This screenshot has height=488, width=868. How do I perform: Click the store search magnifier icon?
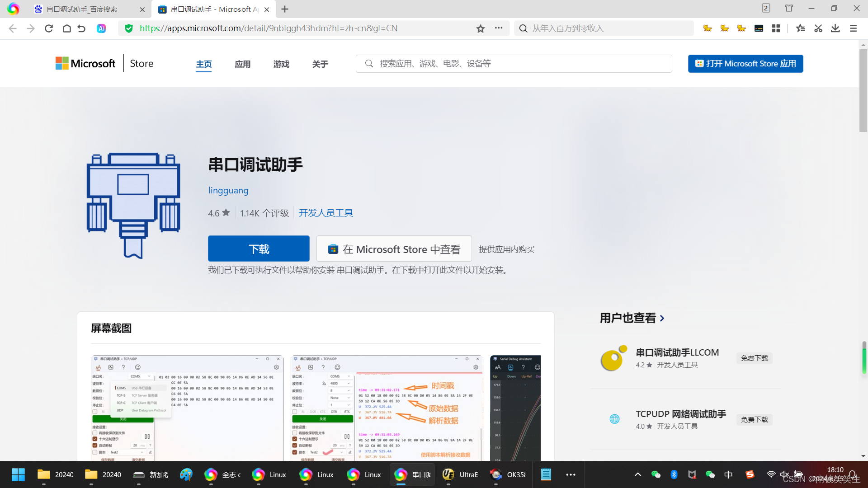click(369, 64)
